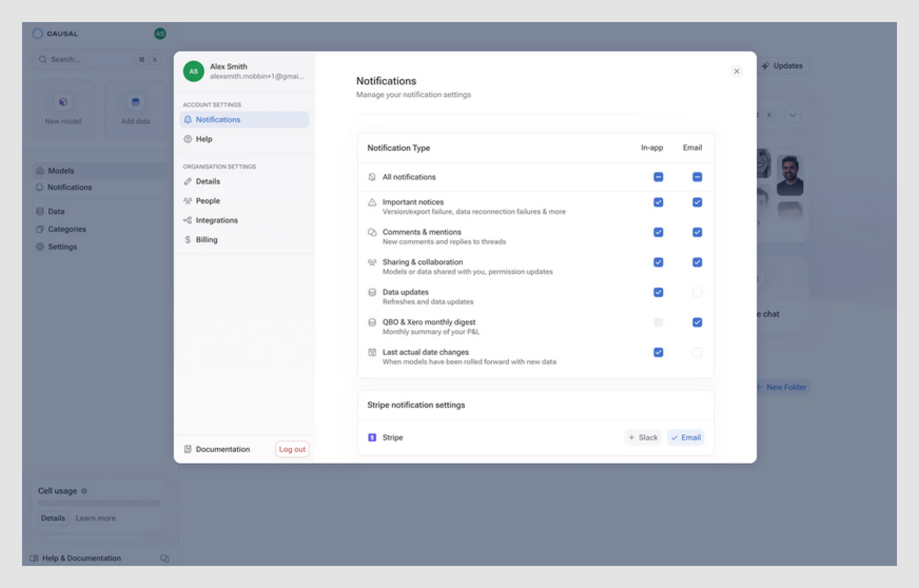Add Slack for Stripe notifications
The image size is (919, 588).
pos(643,437)
